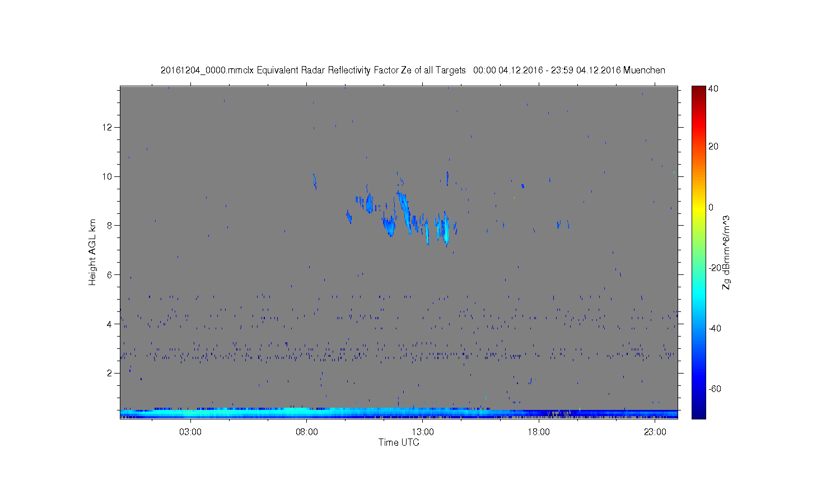The image size is (840, 504).
Task: Click the 'Time UTC' x-axis label
Action: coord(399,442)
